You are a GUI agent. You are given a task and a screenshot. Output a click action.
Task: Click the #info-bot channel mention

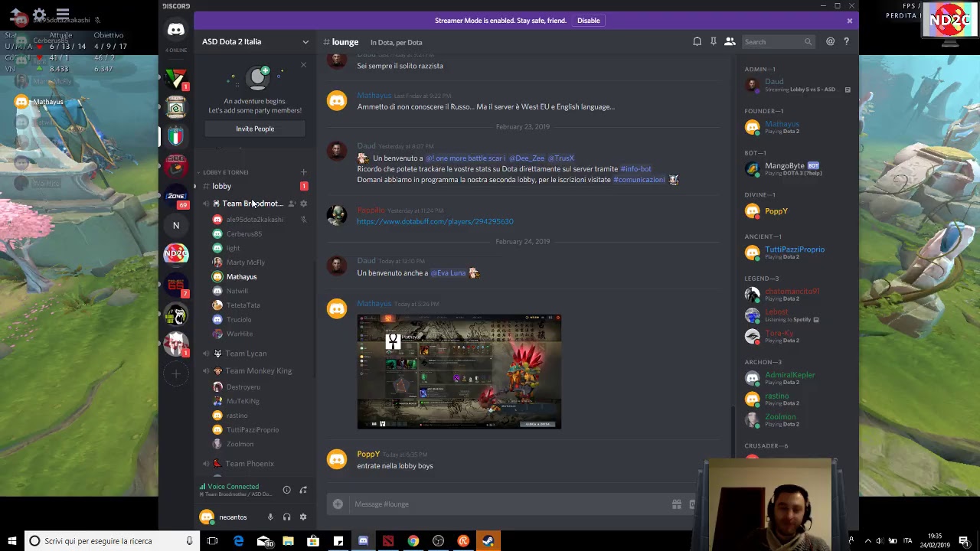pyautogui.click(x=635, y=168)
